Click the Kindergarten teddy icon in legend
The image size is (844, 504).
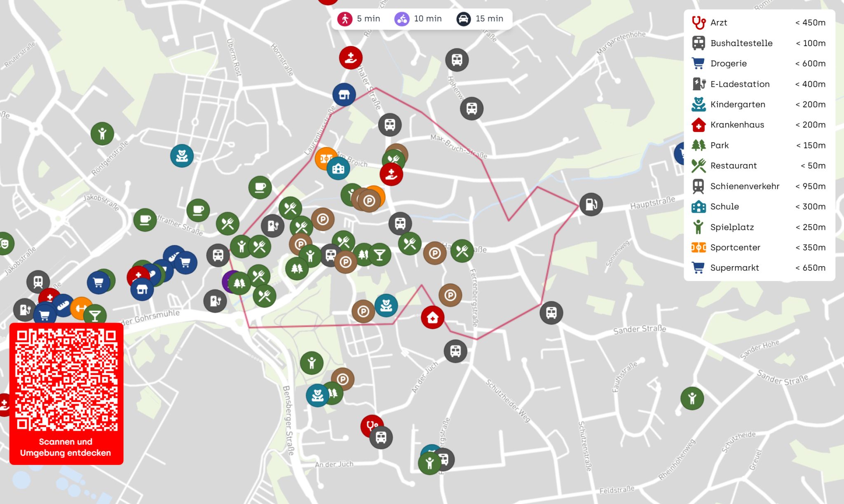[699, 104]
